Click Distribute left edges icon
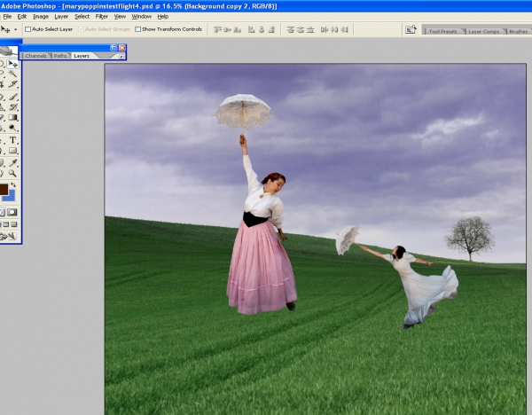Viewport: 532px width, 415px height. [x=325, y=30]
